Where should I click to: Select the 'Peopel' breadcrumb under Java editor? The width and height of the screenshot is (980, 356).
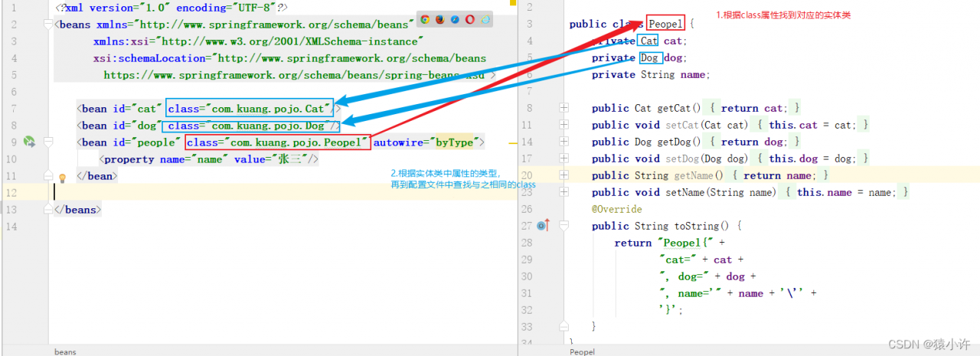coord(581,351)
